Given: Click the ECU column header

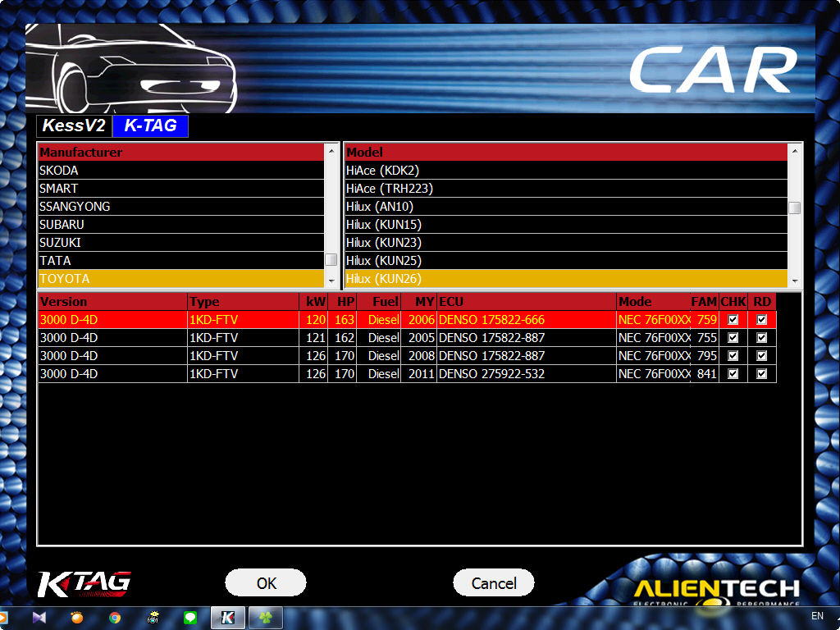Looking at the screenshot, I should coord(527,302).
